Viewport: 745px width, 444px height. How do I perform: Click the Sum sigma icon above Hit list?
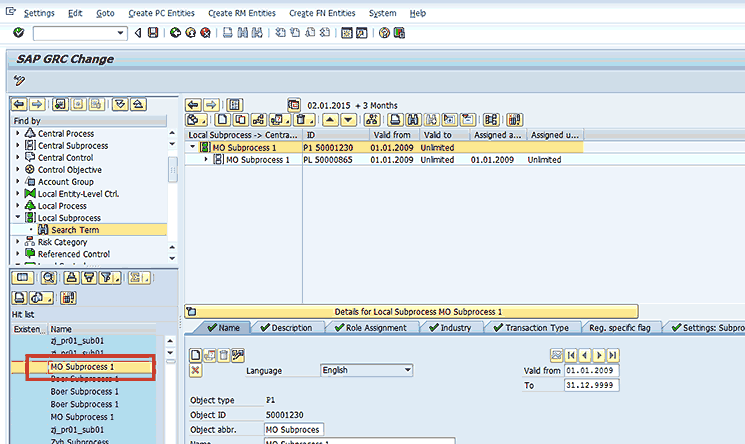click(139, 278)
